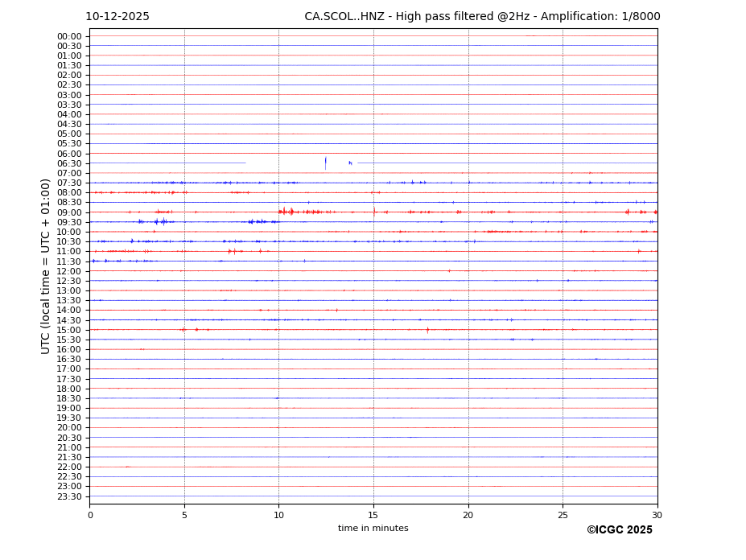Viewport: 746px width, 560px height.
Task: Click the ©ICGC 2025 copyright text
Action: pos(619,530)
